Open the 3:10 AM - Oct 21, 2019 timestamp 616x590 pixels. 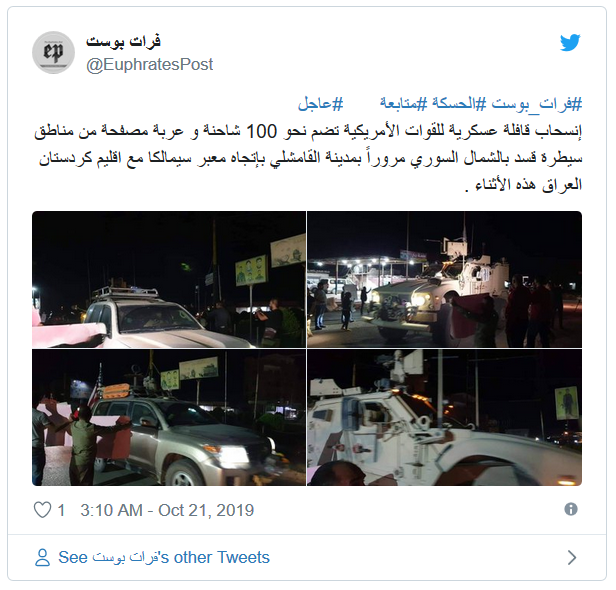(167, 510)
